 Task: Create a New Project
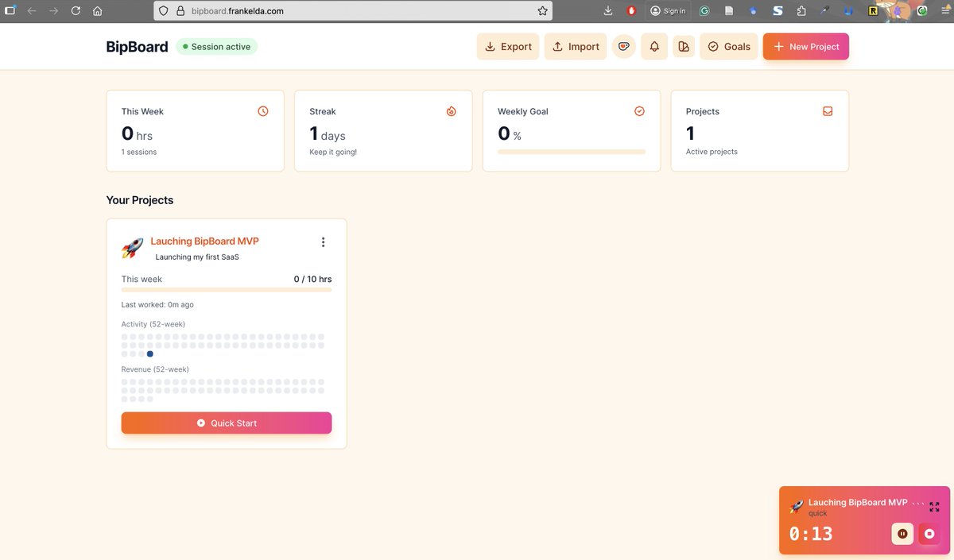[x=806, y=47]
